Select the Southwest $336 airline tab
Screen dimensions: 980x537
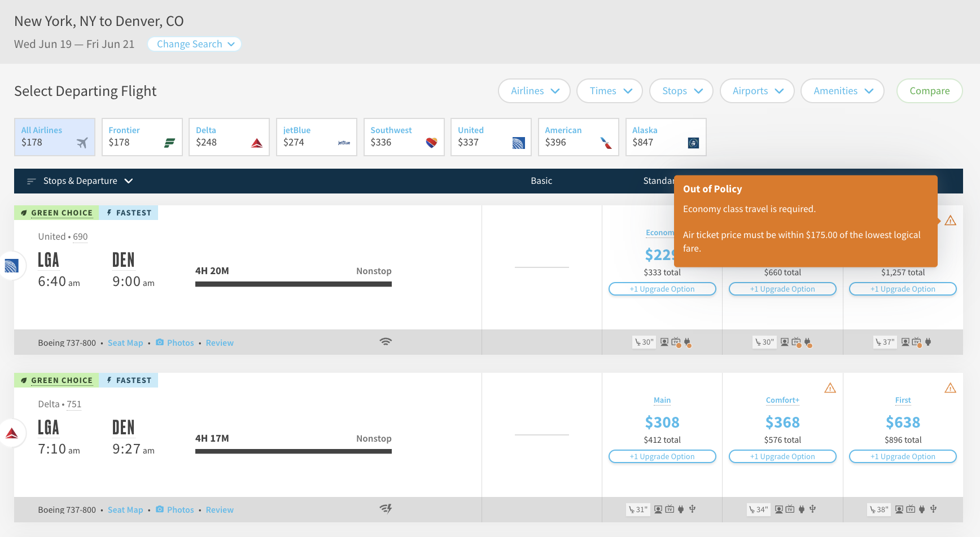[x=404, y=137]
